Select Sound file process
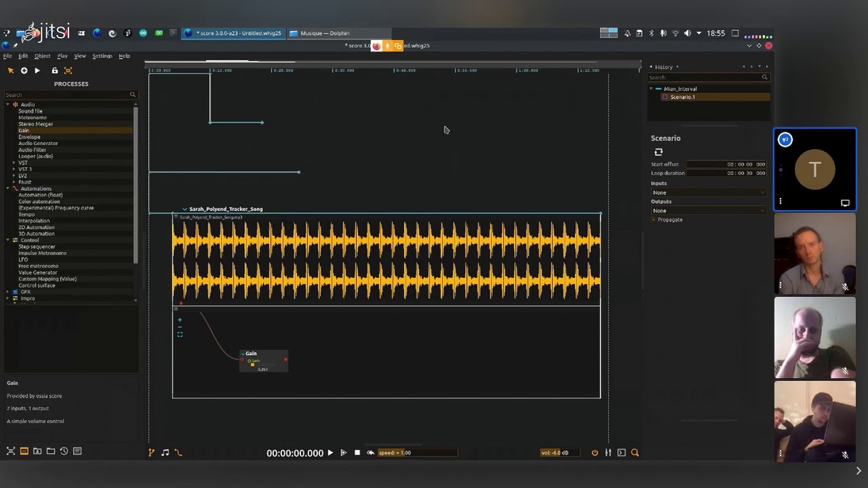 pyautogui.click(x=31, y=111)
